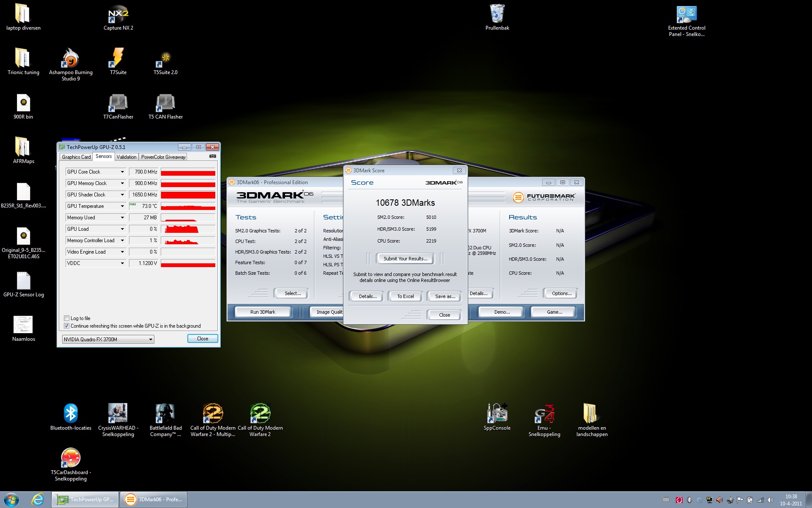This screenshot has height=508, width=812.
Task: Open NVIDIA Quadro FX 3700M selector
Action: (108, 339)
